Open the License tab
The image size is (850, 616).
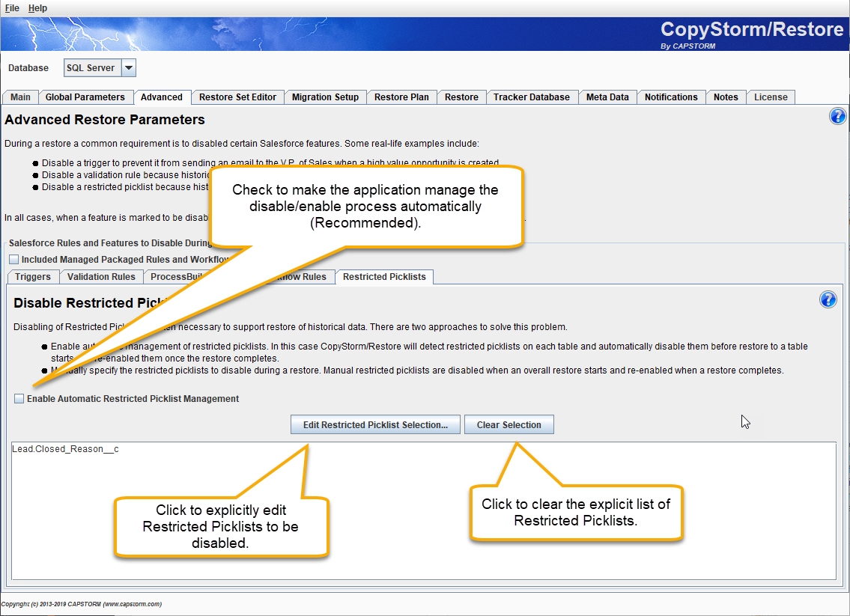tap(771, 97)
